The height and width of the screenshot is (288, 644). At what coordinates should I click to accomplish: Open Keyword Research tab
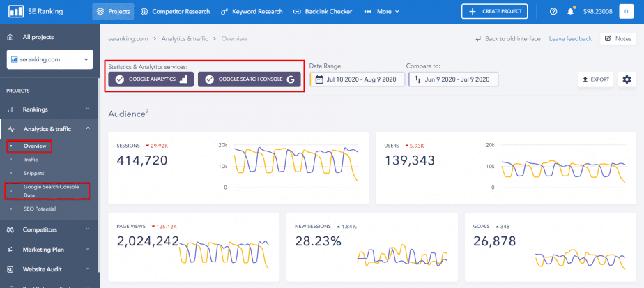tap(252, 11)
